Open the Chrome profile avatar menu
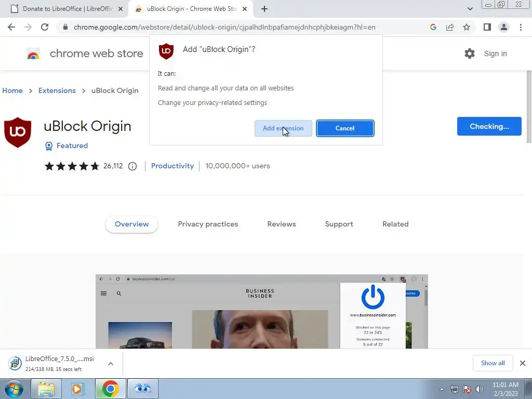The image size is (532, 399). coord(504,27)
